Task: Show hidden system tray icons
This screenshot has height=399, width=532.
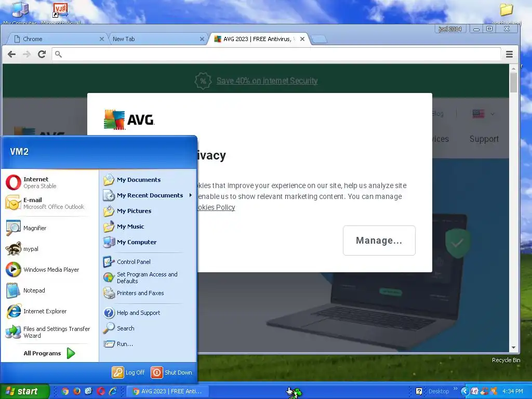Action: click(x=465, y=392)
